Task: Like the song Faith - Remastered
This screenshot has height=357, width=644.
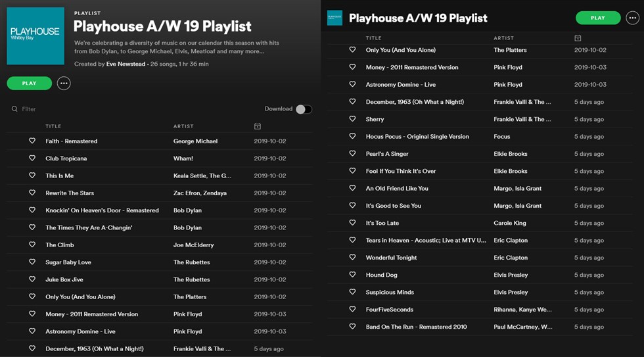Action: pyautogui.click(x=32, y=141)
